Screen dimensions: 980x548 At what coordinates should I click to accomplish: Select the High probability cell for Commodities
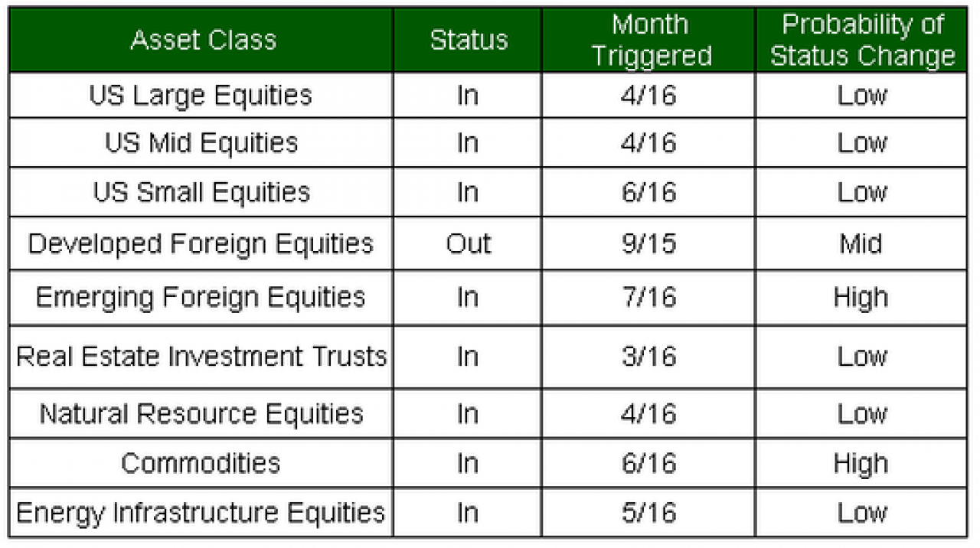click(861, 463)
